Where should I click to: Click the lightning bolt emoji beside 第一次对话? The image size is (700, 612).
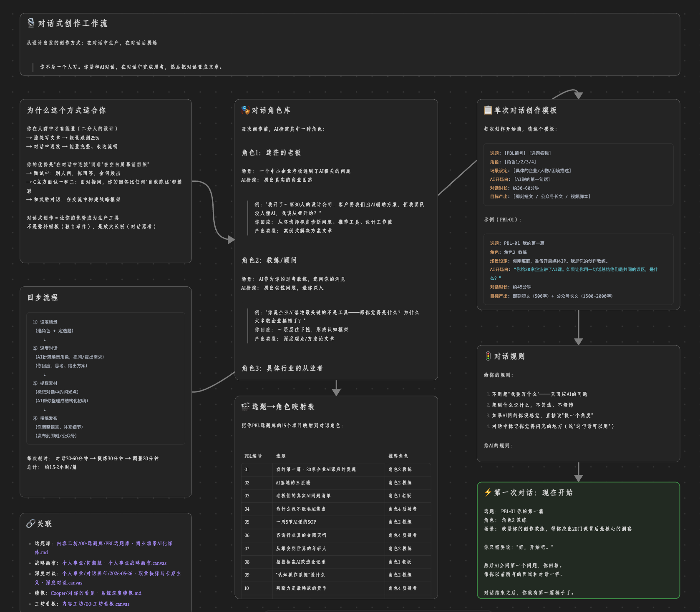coord(488,492)
